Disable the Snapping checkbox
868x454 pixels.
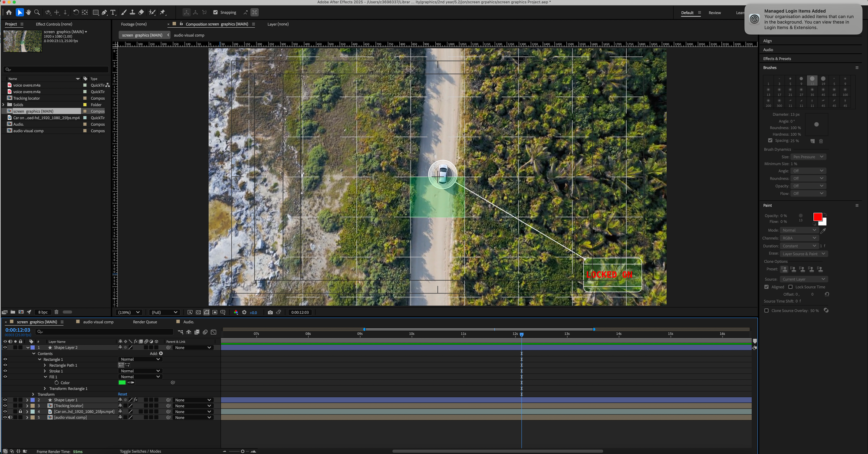pyautogui.click(x=215, y=13)
